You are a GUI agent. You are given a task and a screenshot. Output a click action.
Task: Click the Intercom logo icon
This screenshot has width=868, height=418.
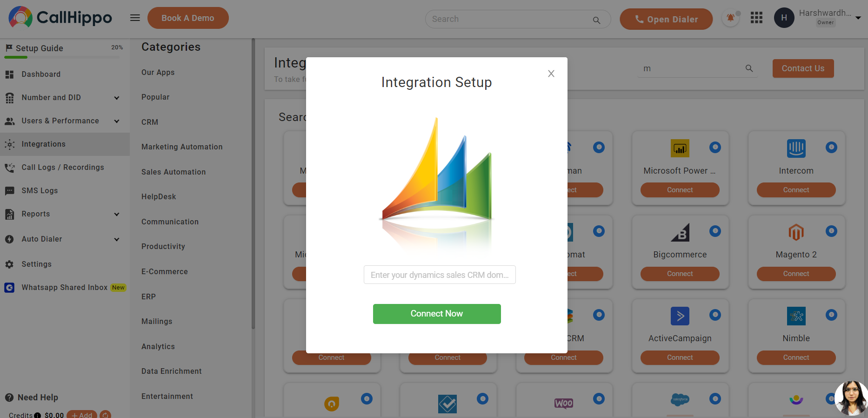(796, 148)
